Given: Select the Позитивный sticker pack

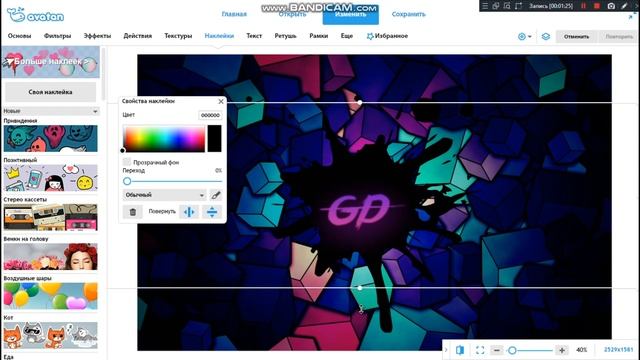Looking at the screenshot, I should coord(51,178).
